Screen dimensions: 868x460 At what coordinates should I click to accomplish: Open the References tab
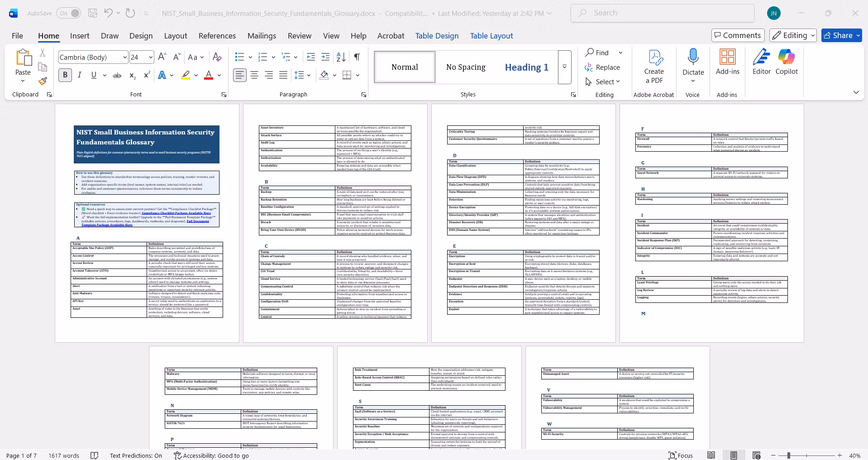pos(217,36)
